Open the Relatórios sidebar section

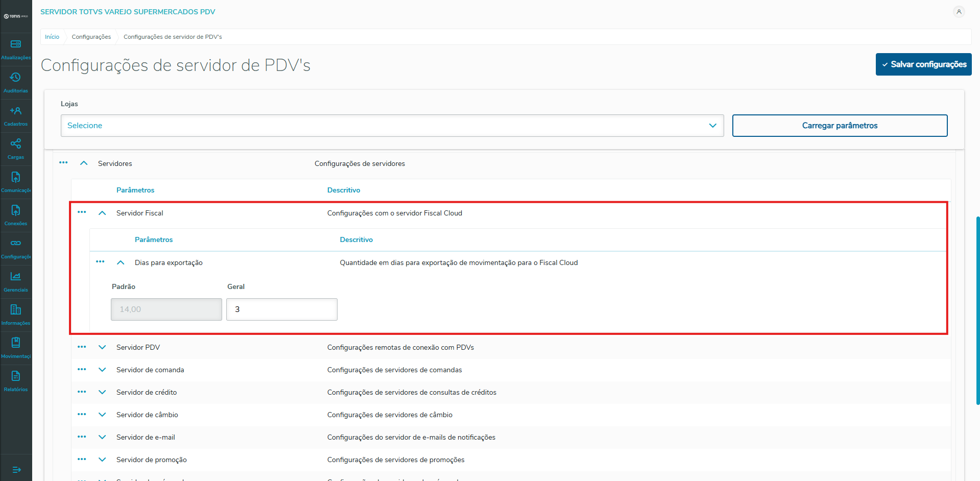[x=16, y=382]
